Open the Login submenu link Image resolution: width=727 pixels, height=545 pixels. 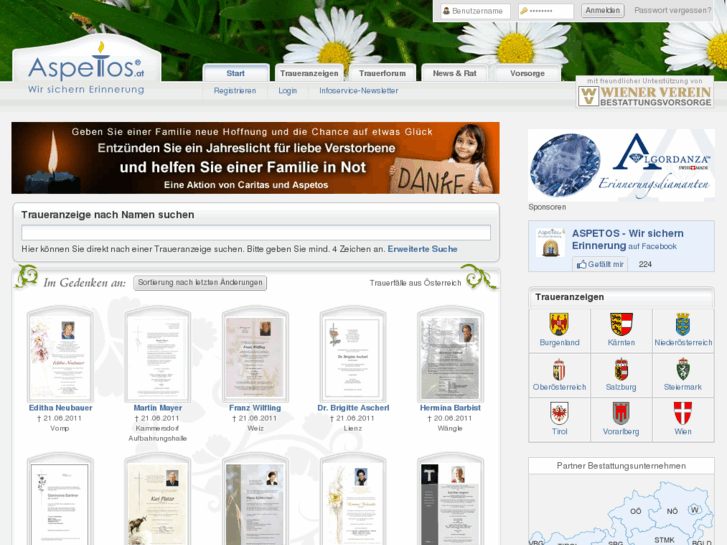(x=287, y=91)
